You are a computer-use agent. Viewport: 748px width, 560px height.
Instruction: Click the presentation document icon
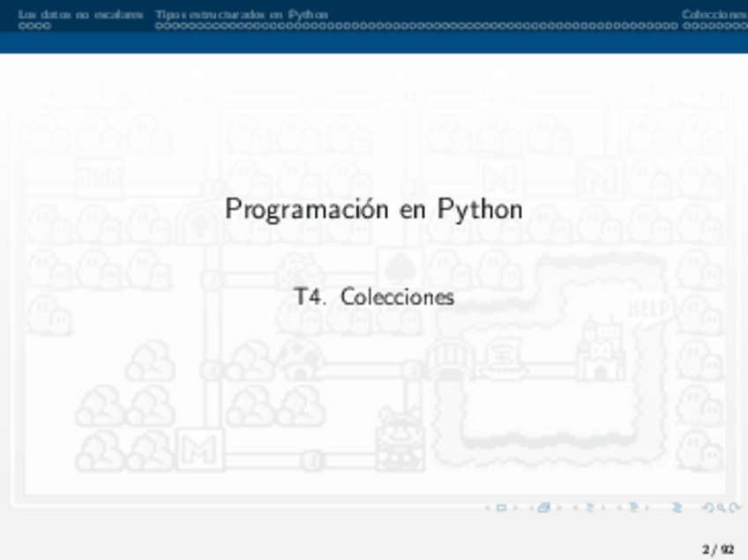(677, 507)
